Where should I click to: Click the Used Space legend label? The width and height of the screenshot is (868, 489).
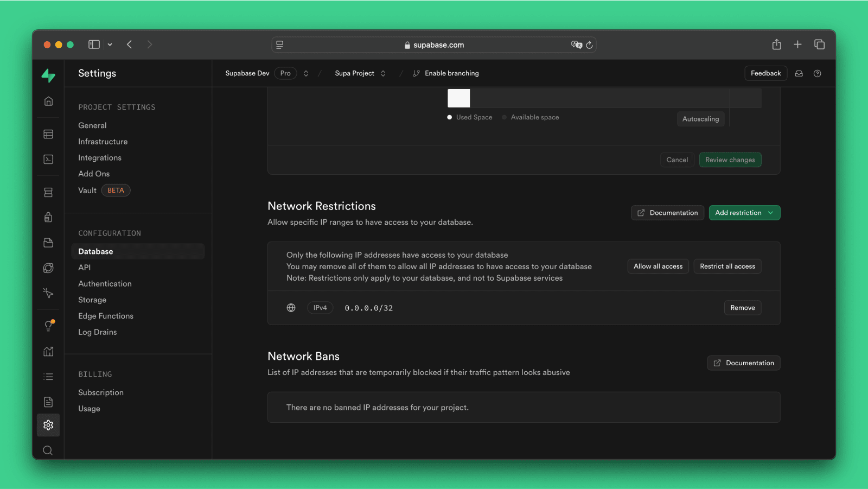(x=474, y=117)
